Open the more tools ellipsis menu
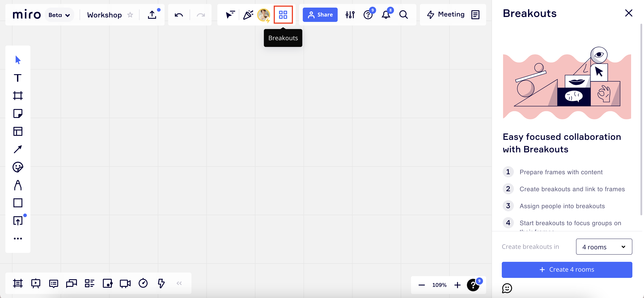The image size is (644, 298). point(18,239)
